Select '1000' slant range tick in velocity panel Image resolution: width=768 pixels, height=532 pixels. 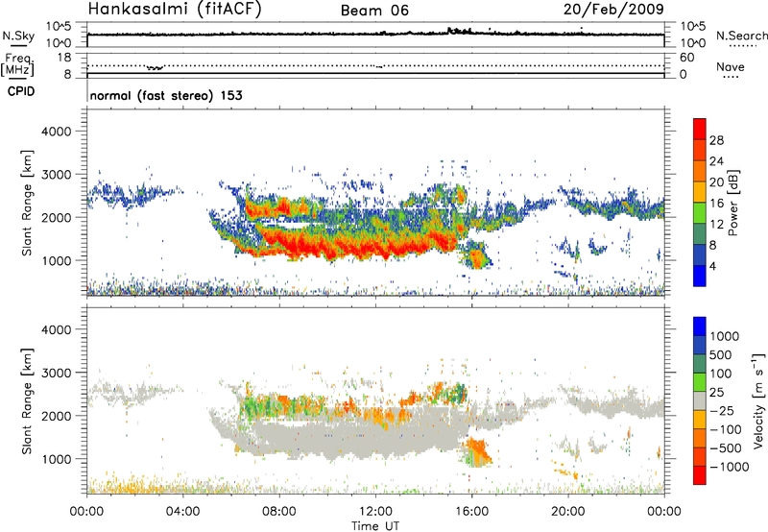pyautogui.click(x=57, y=459)
